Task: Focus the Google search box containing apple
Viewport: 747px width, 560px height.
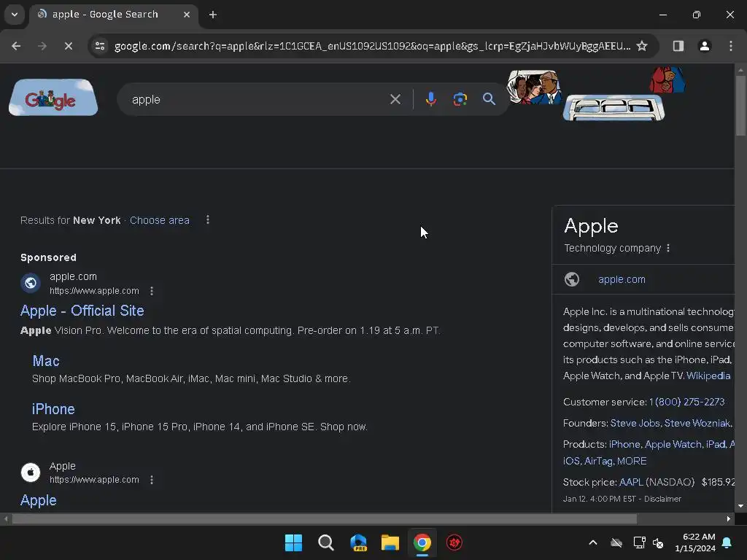Action: click(258, 99)
